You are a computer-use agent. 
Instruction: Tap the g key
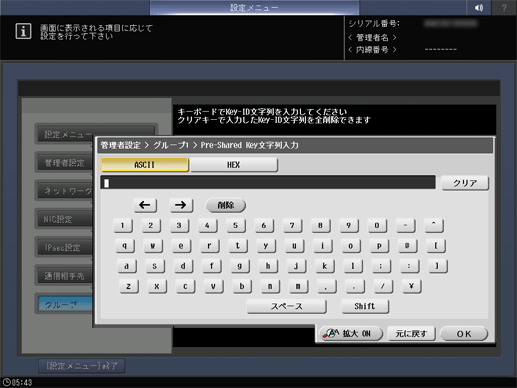click(x=240, y=266)
